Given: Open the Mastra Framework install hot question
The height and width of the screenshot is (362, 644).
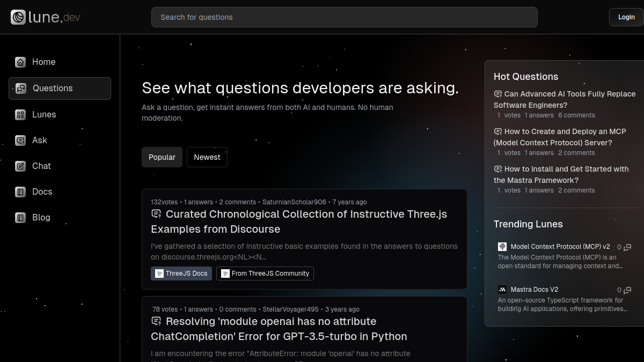Looking at the screenshot, I should tap(561, 175).
